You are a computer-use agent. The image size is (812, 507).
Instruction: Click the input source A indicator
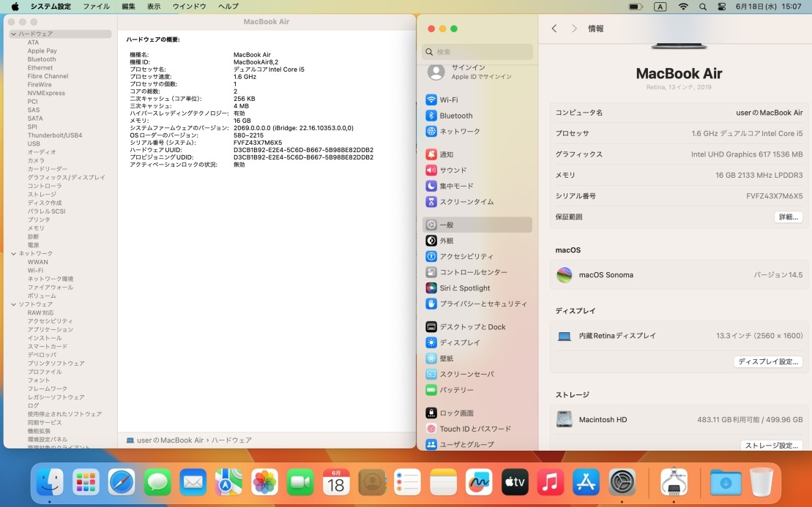coord(660,7)
